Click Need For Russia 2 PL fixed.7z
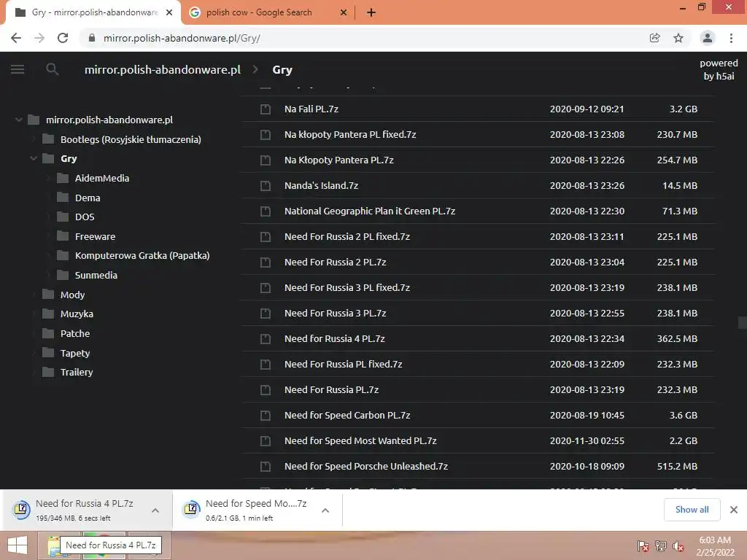Image resolution: width=747 pixels, height=560 pixels. click(347, 237)
